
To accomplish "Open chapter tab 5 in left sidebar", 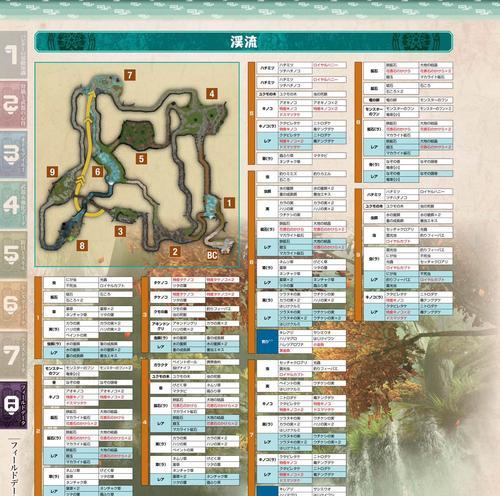I will (13, 255).
